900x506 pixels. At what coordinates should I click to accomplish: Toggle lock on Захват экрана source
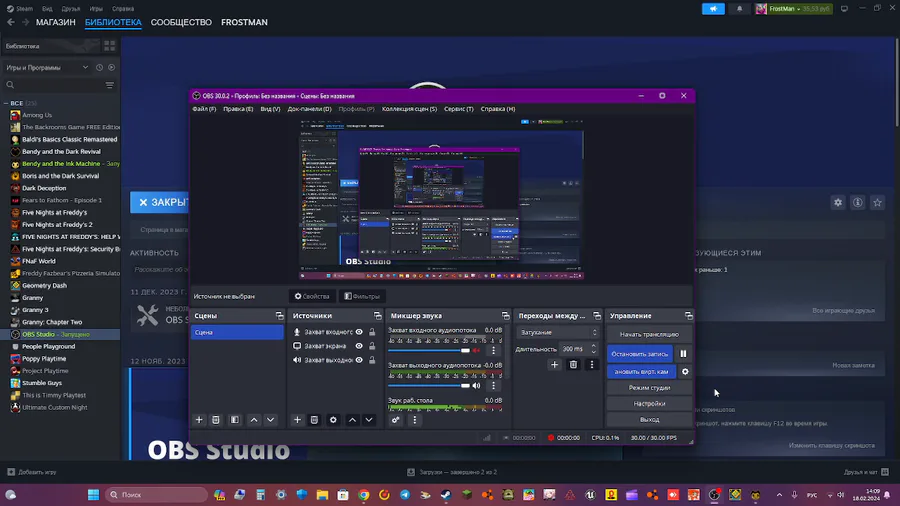click(372, 346)
